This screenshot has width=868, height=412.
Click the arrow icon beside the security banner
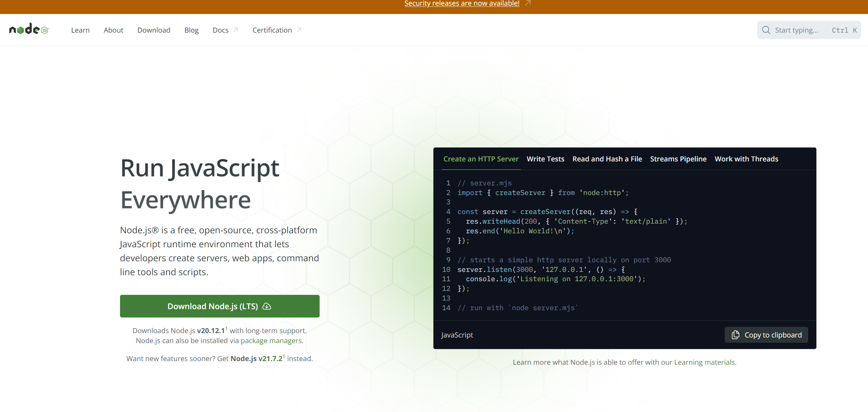(x=528, y=3)
